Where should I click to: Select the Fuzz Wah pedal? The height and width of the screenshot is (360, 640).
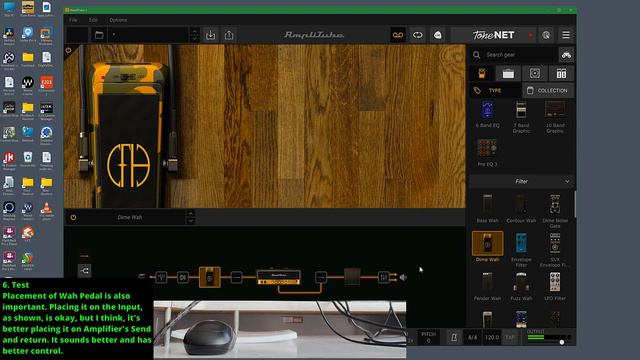pos(521,286)
